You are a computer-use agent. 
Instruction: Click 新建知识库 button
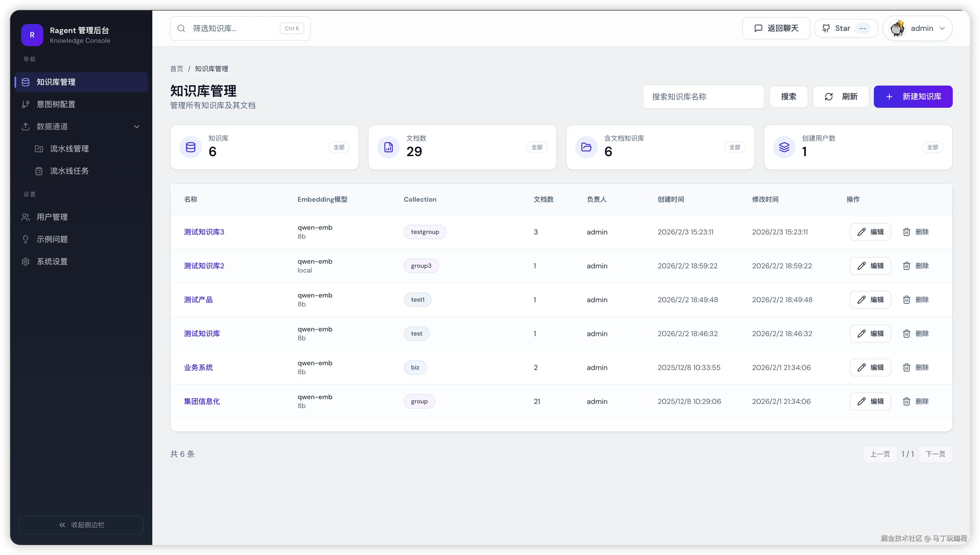coord(913,97)
